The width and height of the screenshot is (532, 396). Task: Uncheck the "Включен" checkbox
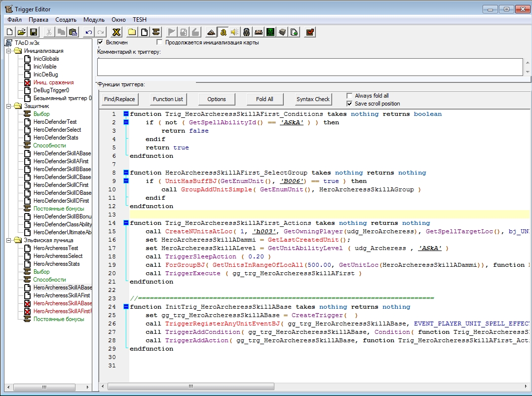(101, 42)
